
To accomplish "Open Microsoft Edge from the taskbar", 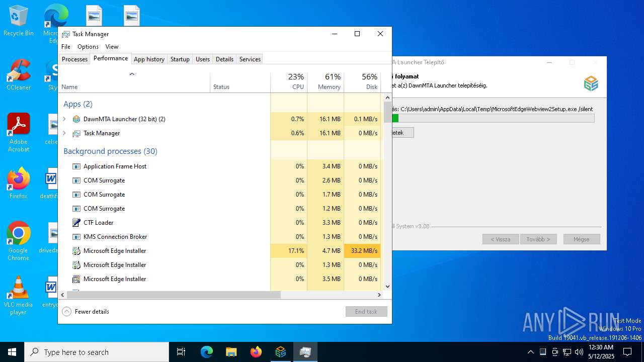I will pos(207,352).
